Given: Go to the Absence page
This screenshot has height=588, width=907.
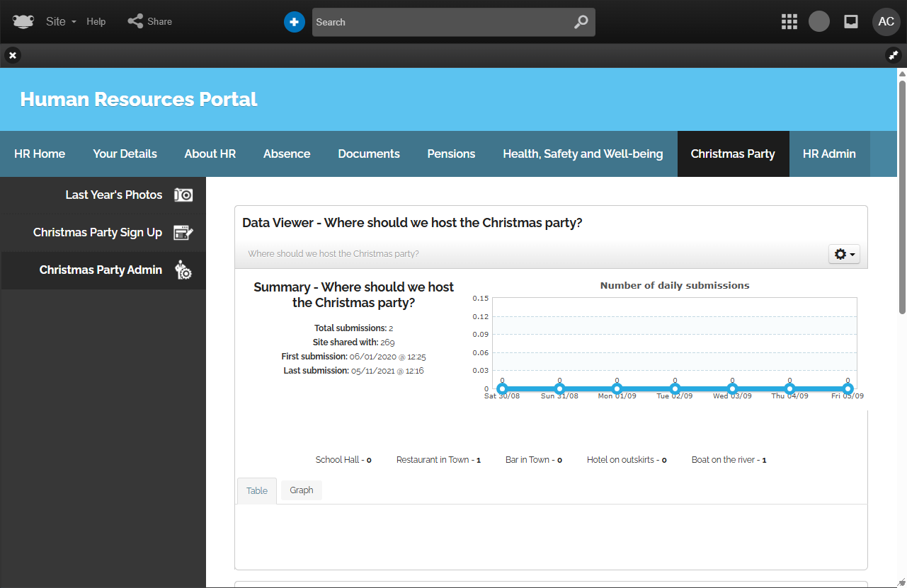Looking at the screenshot, I should point(287,154).
